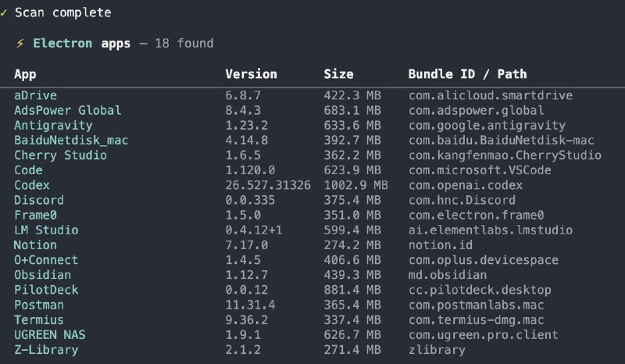Click the aDrive version '6.8.7'
Viewport: 625px width, 364px height.
pos(243,95)
